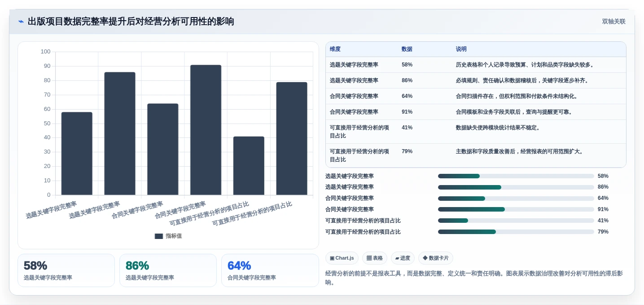Screen dimensions: 644x305
Task: Click the 说明 table column header
Action: tap(461, 49)
